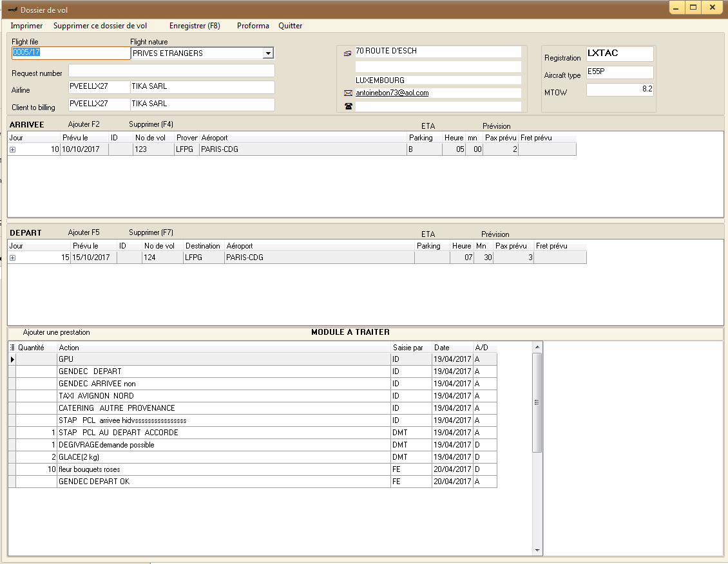728x564 pixels.
Task: Click Ajouter une prestation
Action: pos(57,332)
